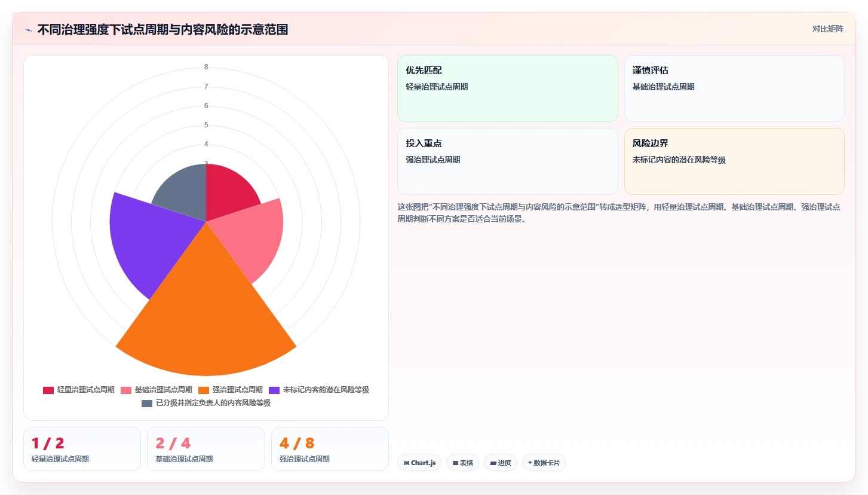
Task: Click the 对比矩阵 label in the header
Action: [x=828, y=29]
